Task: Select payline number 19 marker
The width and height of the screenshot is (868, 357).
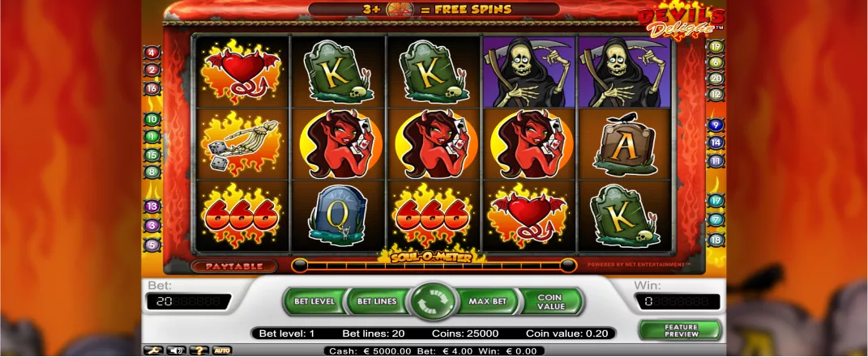Action: [716, 47]
